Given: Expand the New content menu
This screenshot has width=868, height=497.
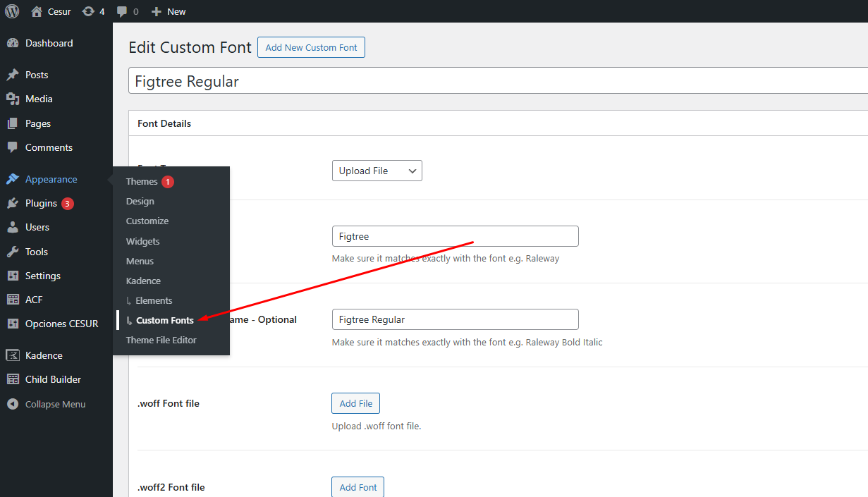Looking at the screenshot, I should tap(169, 11).
